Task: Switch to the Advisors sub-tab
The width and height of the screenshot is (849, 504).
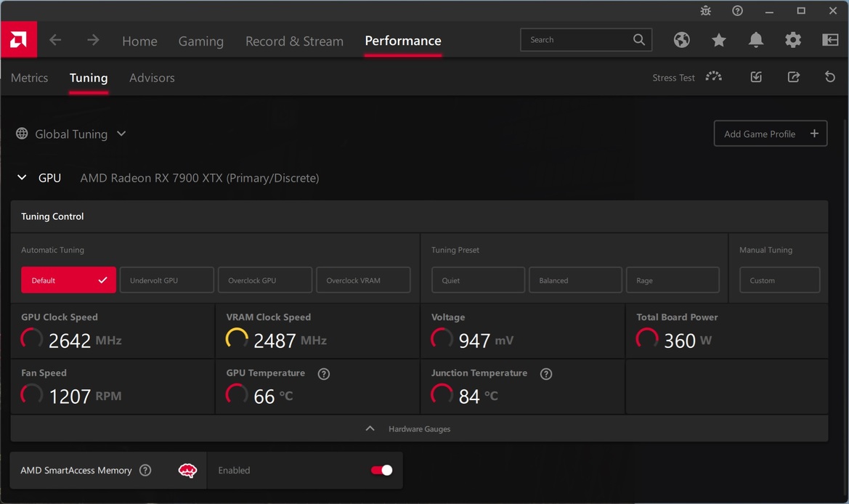Action: pos(152,78)
